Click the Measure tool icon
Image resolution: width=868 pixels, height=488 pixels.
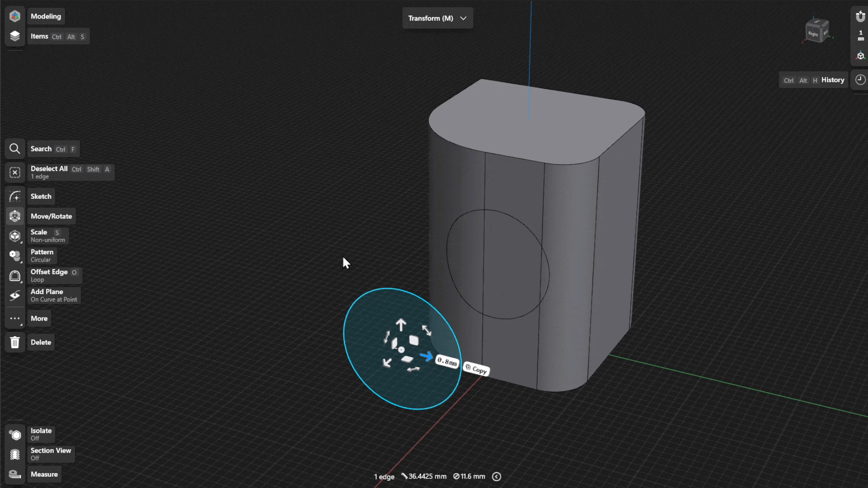tap(15, 474)
